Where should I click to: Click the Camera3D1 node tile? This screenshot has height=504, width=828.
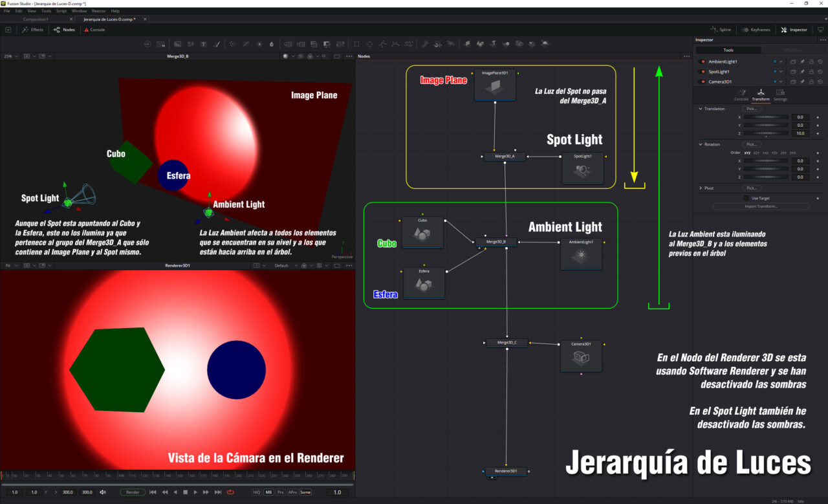click(581, 356)
